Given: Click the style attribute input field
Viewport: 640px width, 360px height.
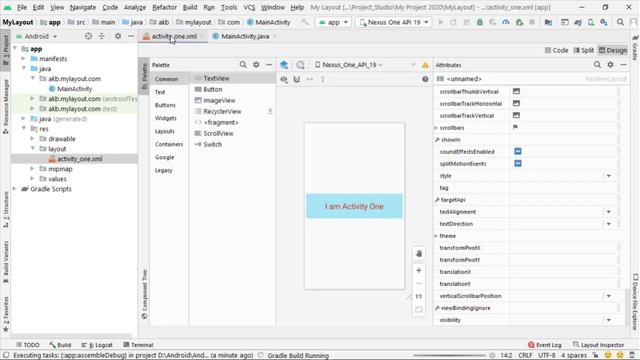Looking at the screenshot, I should pos(556,176).
